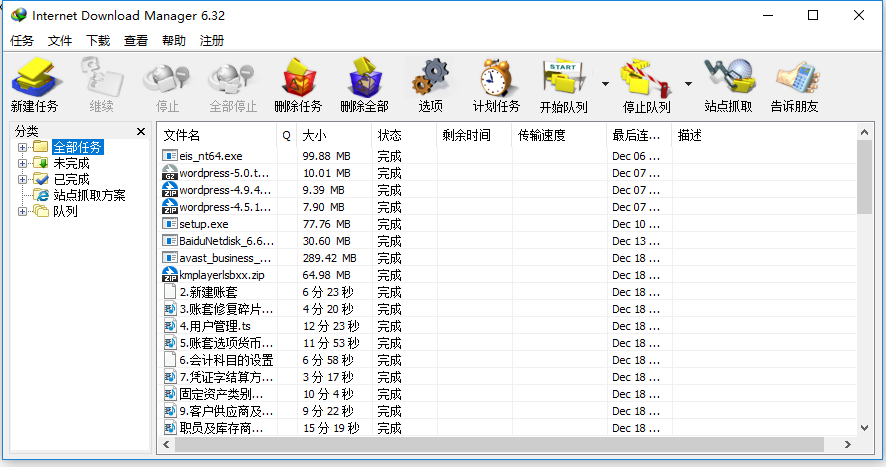Viewport: 886px width, 467px height.
Task: Click the 删除全部 toolbar icon
Action: click(364, 77)
